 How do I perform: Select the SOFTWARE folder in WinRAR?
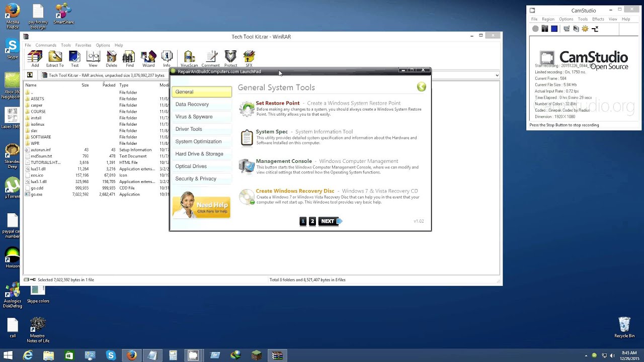[x=40, y=137]
